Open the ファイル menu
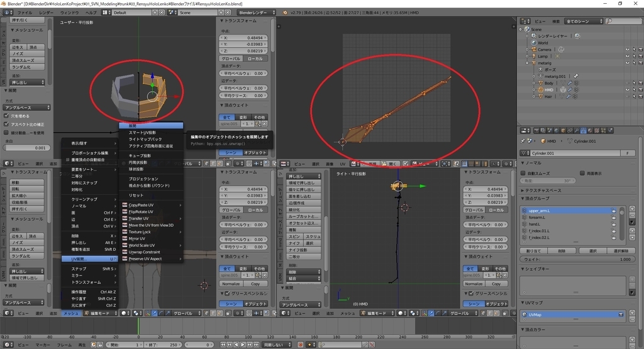This screenshot has height=349, width=644. [x=25, y=13]
